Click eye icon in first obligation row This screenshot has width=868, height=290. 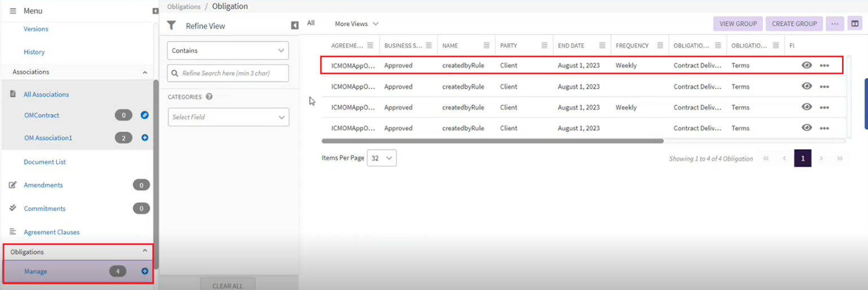807,65
